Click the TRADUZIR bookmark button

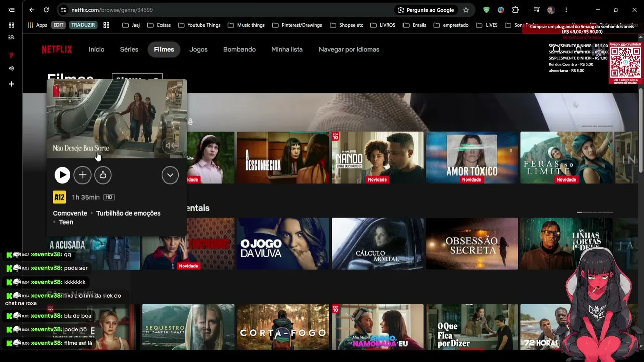click(x=83, y=25)
